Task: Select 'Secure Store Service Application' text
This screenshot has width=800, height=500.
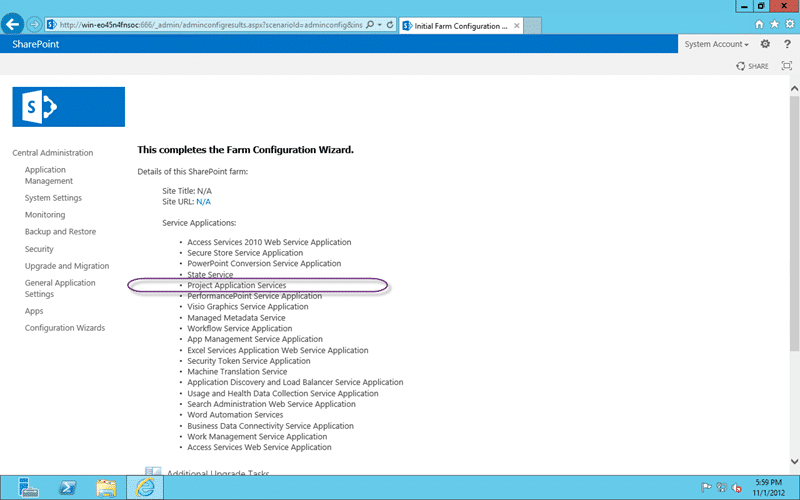Action: [x=245, y=253]
